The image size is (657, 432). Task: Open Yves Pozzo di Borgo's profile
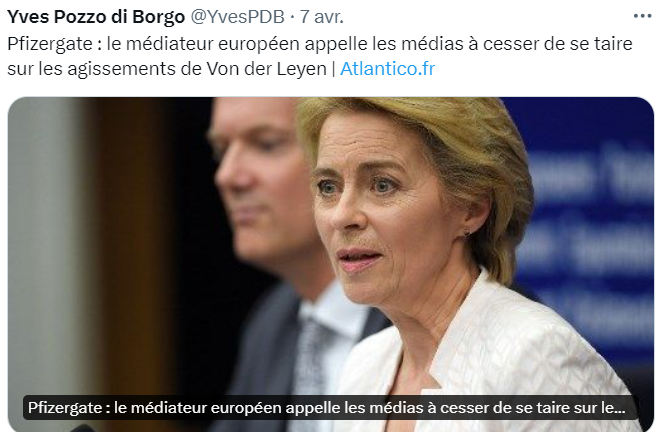96,17
